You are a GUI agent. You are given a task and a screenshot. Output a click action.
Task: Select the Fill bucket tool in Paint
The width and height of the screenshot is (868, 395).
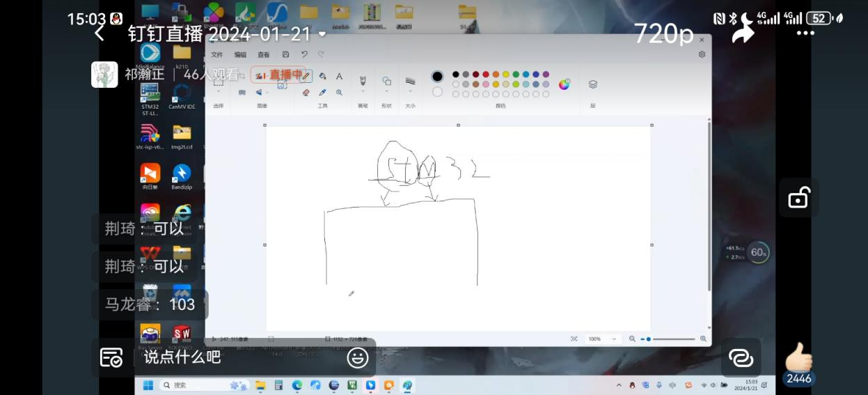click(x=322, y=76)
